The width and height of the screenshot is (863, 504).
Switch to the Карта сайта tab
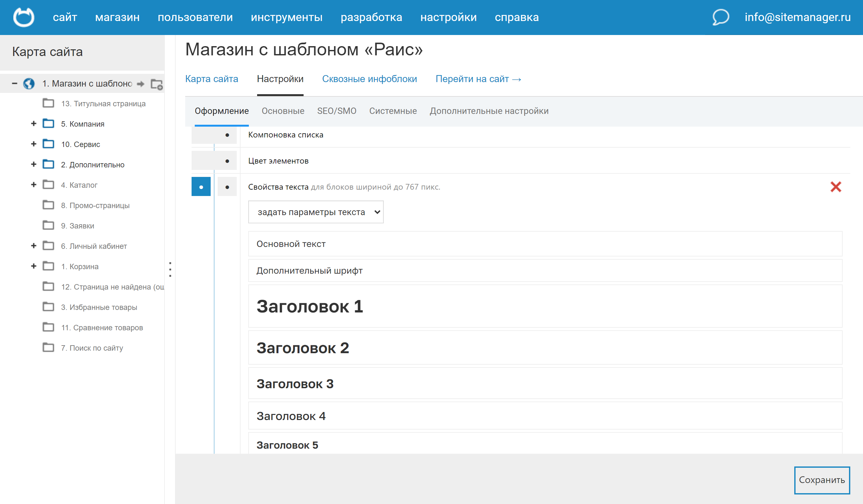point(212,79)
